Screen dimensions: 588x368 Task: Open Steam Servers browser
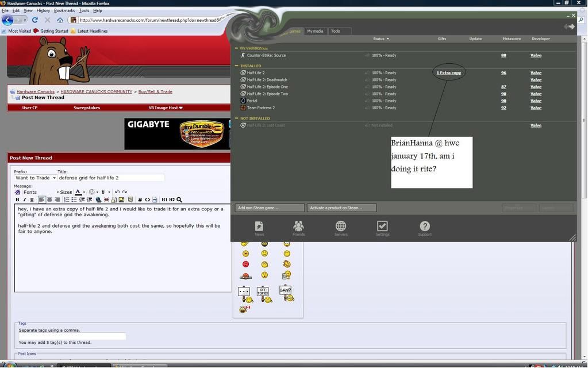point(341,228)
